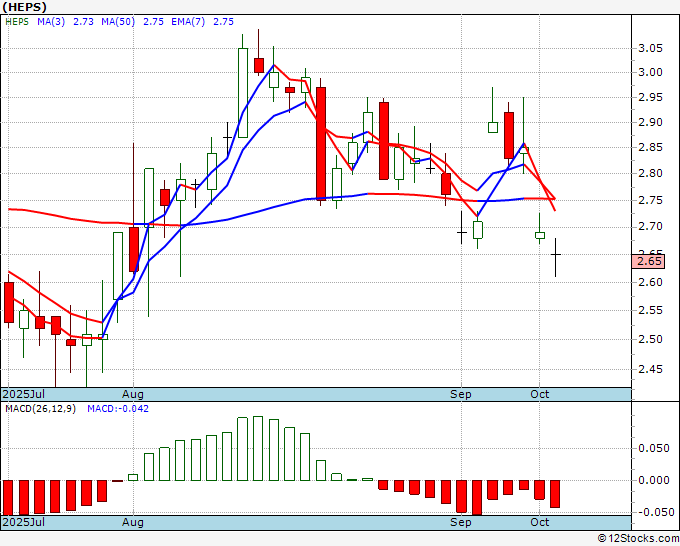Viewport: 680px width, 546px height.
Task: Select the 2.55 price axis label
Action: 651,311
